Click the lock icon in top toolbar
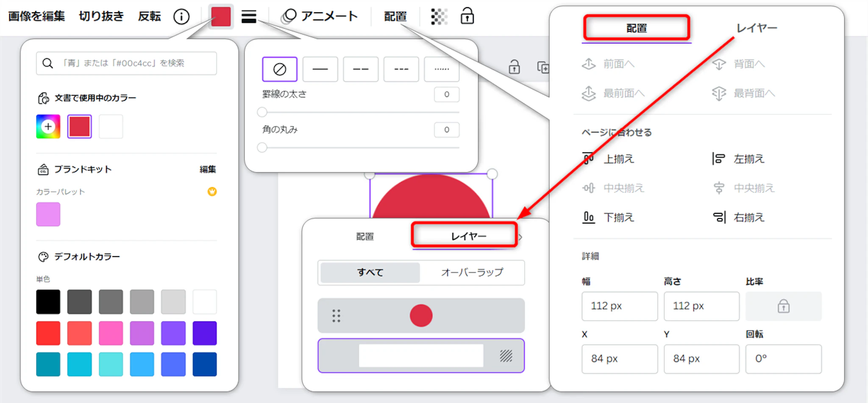868x403 pixels. [467, 17]
